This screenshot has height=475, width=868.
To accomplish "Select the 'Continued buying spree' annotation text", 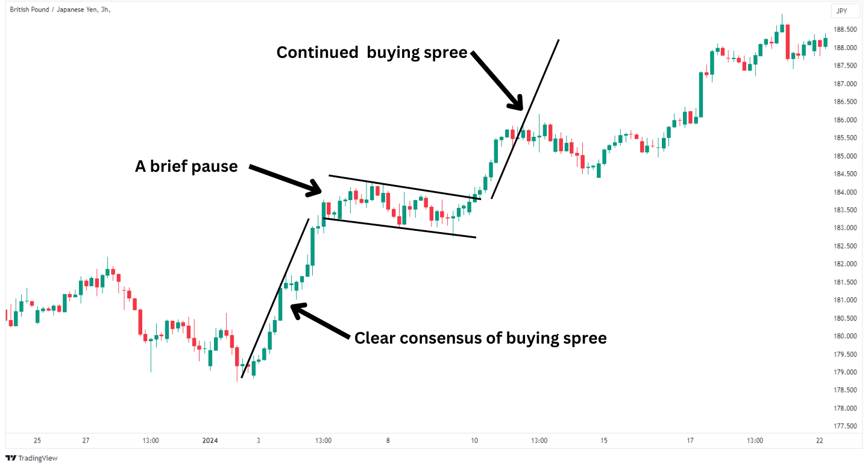I will tap(372, 52).
